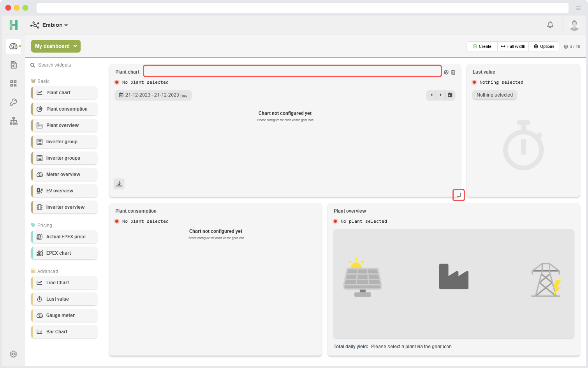Screen dimensions: 588x368
Task: Select the EPEX chart widget
Action: [65, 253]
